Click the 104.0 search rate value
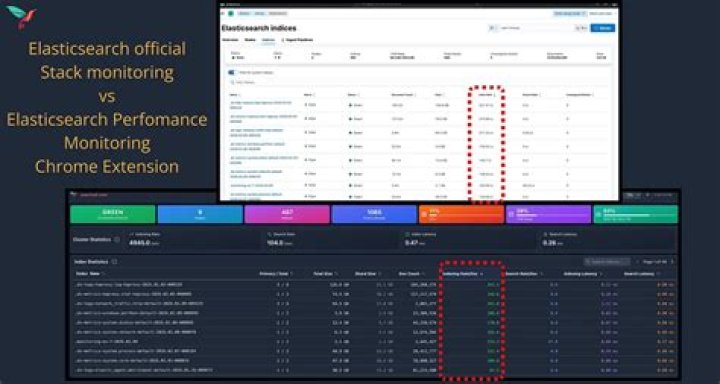720x384 pixels. (275, 243)
